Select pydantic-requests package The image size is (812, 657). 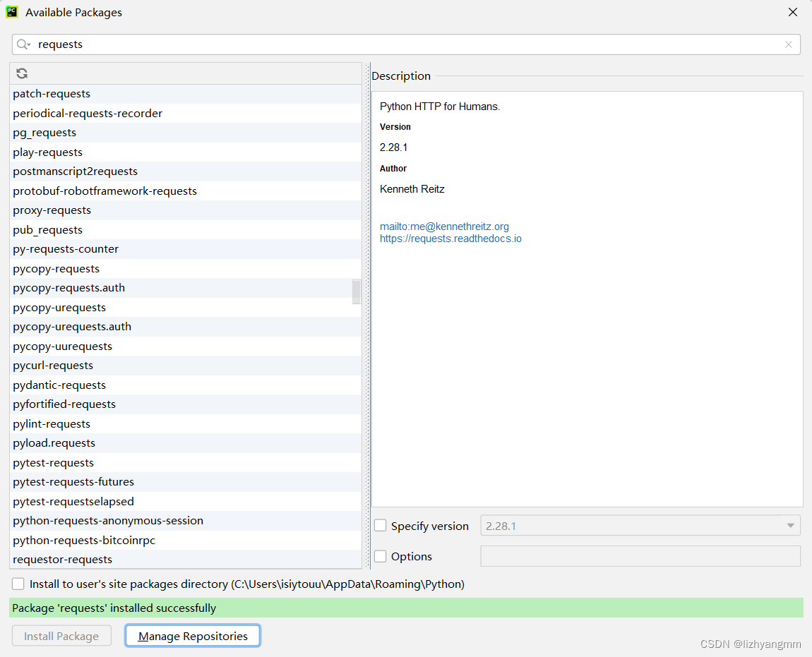click(x=186, y=385)
